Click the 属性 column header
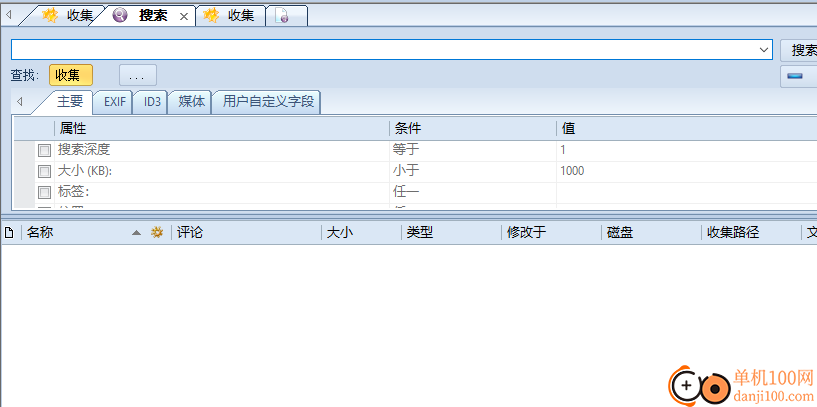 (221, 128)
